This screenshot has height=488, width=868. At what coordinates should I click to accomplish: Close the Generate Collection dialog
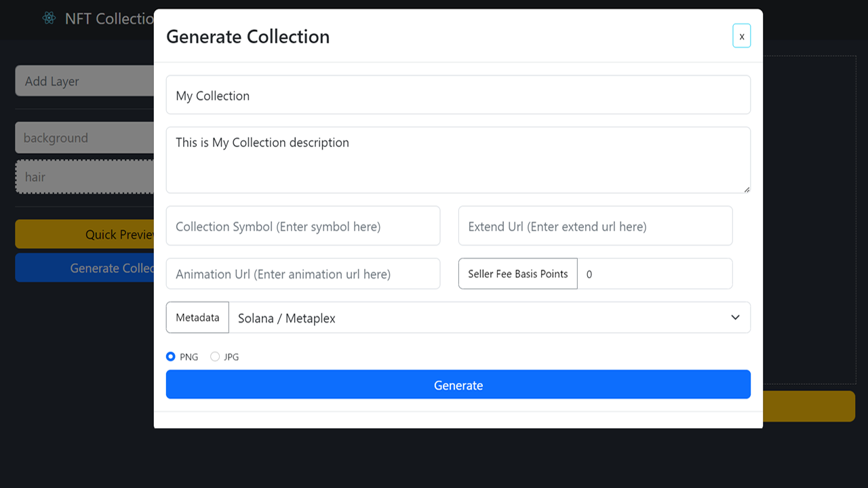click(741, 36)
